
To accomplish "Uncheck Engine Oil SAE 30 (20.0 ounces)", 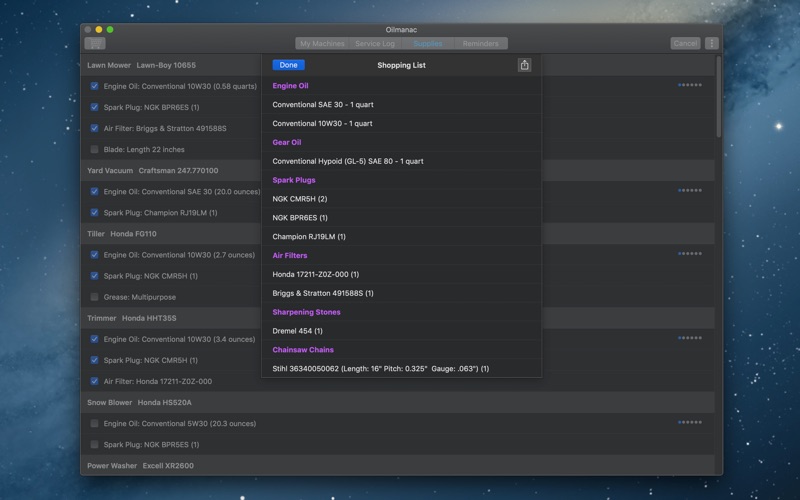I will pos(94,191).
